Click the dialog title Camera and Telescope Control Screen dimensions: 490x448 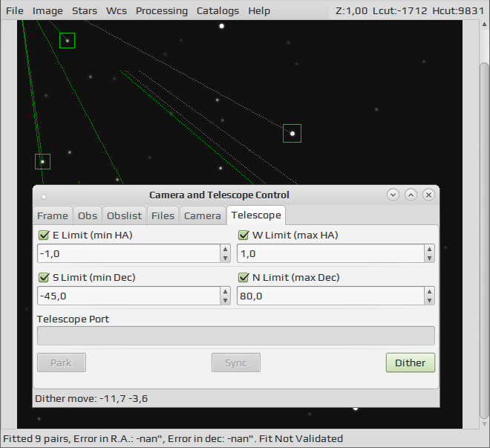pos(219,195)
